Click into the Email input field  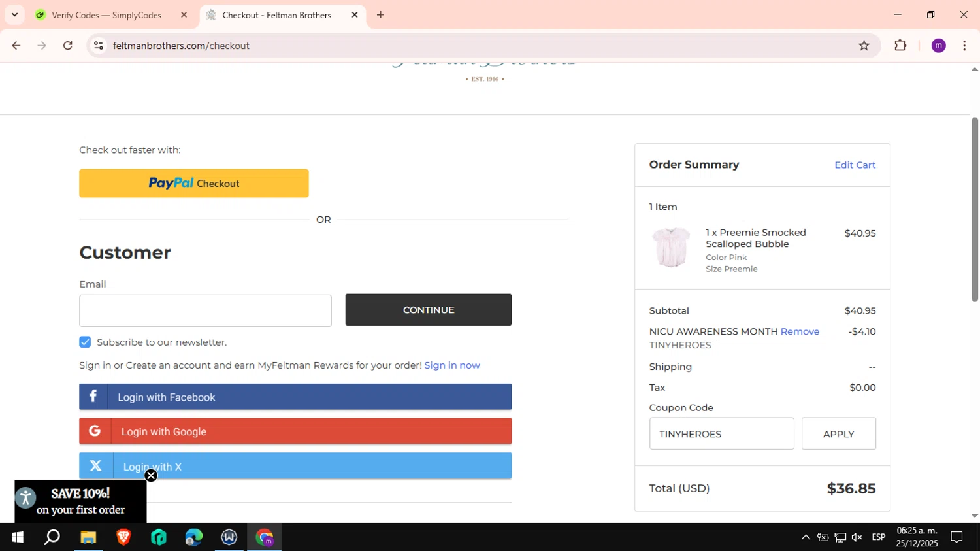pyautogui.click(x=205, y=310)
